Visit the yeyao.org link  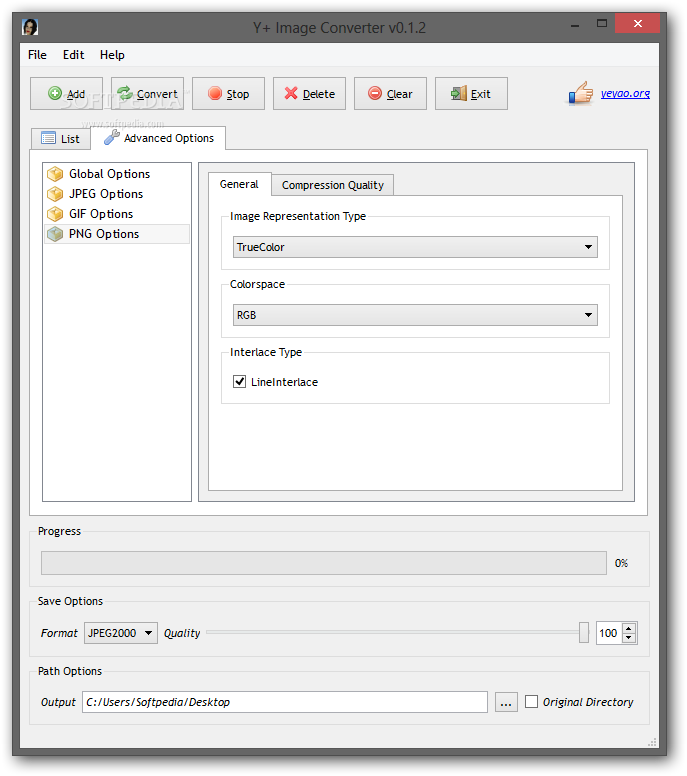point(625,93)
